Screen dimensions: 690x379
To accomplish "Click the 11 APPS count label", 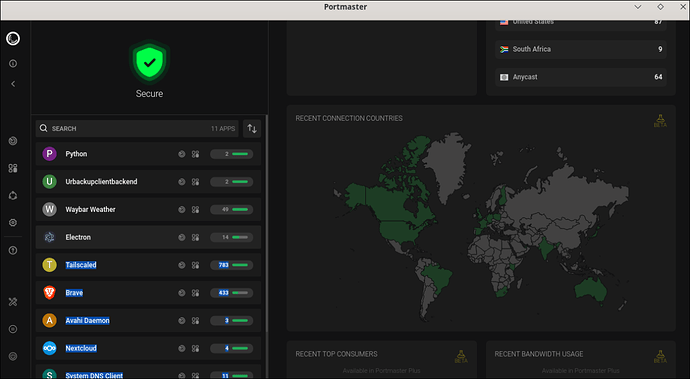I will (x=223, y=129).
